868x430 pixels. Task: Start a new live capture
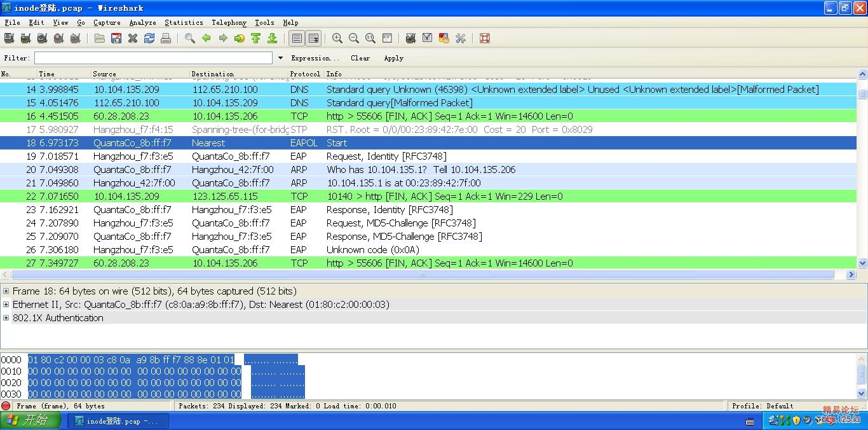(43, 38)
